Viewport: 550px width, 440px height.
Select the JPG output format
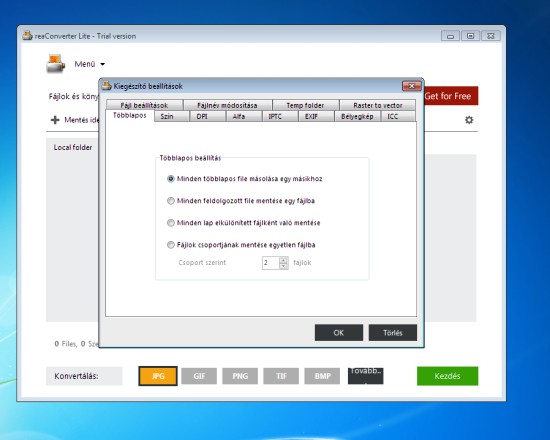tap(158, 376)
